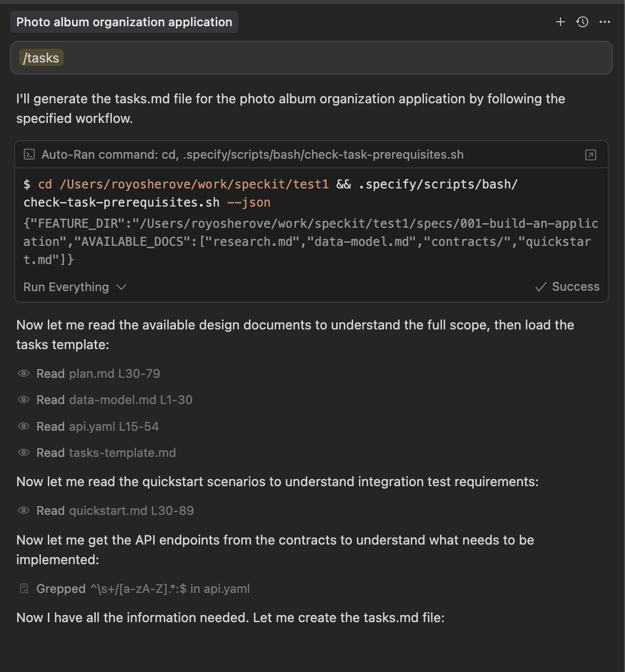Select the Photo album organization application tab
This screenshot has height=672, width=625.
[x=124, y=22]
